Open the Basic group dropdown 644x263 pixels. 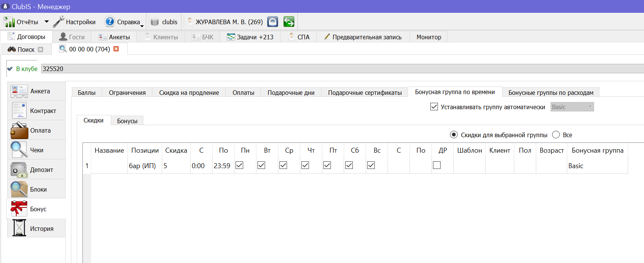pos(572,107)
